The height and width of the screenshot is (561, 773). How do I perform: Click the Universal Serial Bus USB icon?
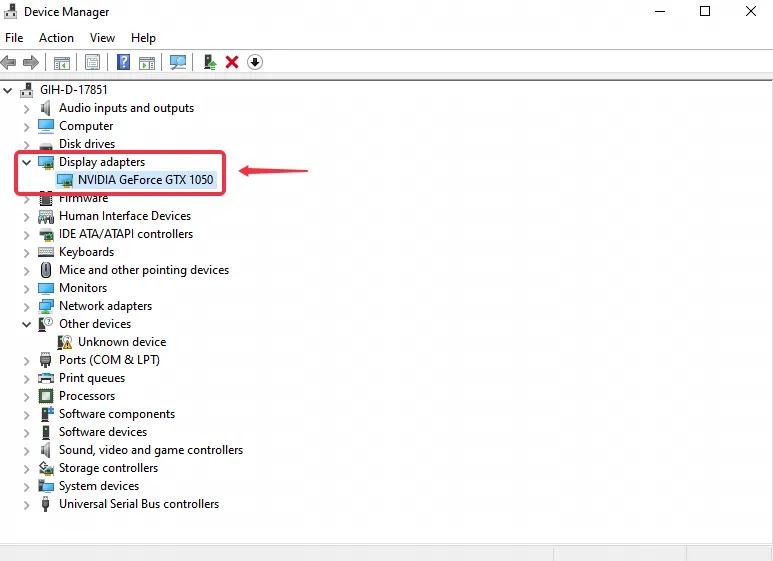tap(45, 504)
